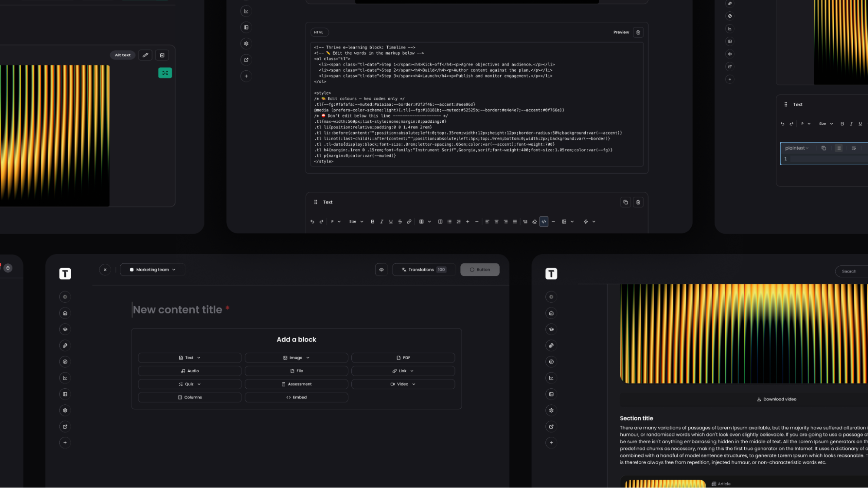The width and height of the screenshot is (868, 488).
Task: Open analytics chart icon in Add a block sidebar
Action: click(x=65, y=378)
